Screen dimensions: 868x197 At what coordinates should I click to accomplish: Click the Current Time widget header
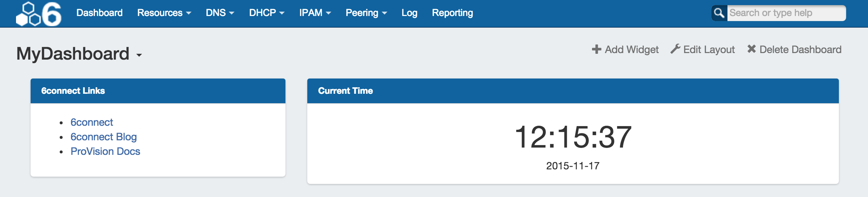[573, 91]
